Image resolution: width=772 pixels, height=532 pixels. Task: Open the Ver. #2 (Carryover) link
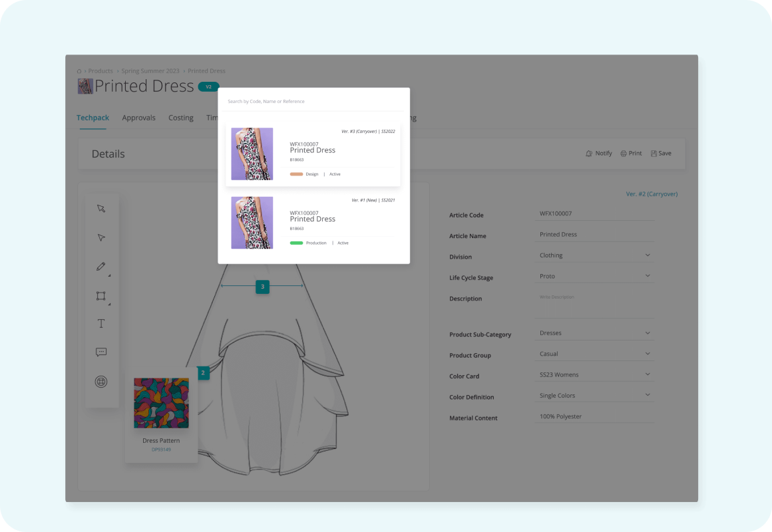651,194
